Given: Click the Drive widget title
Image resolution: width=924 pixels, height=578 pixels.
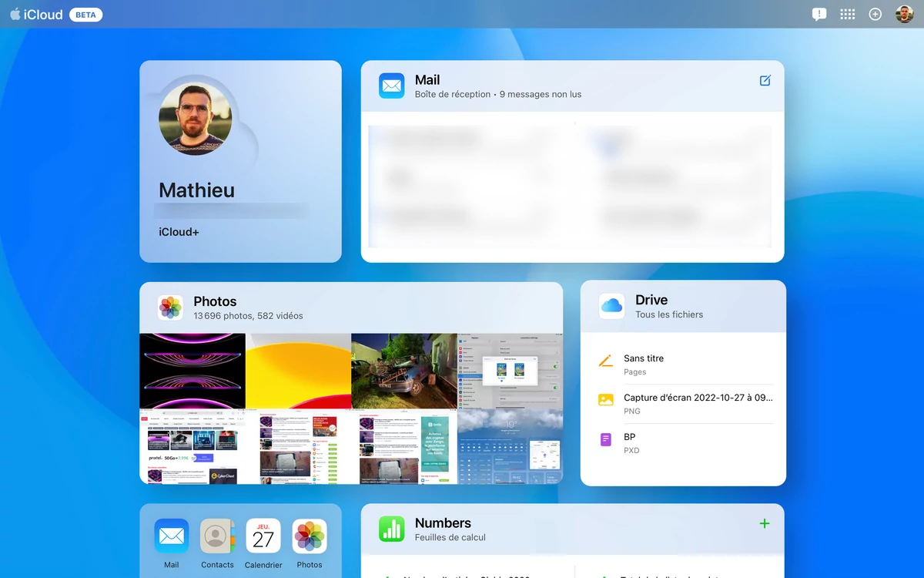Looking at the screenshot, I should [x=651, y=300].
